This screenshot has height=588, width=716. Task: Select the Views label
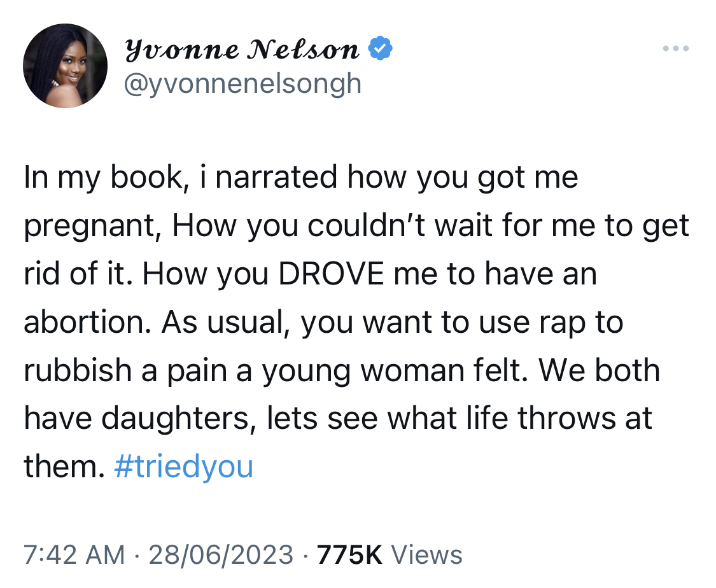[427, 555]
